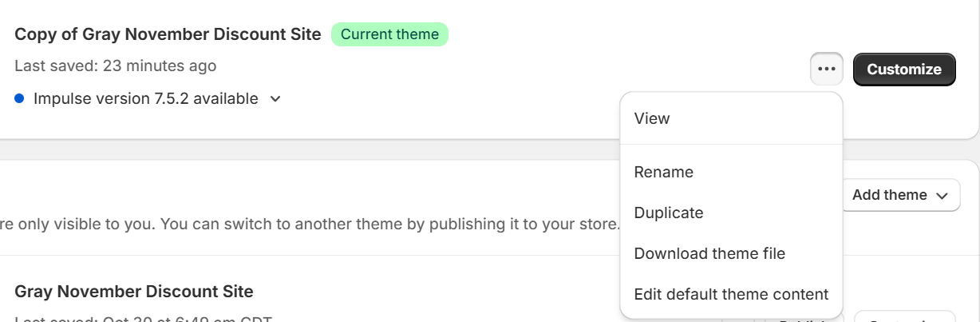Click the Copy of Gray November Discount Site title
Viewport: 980px width, 322px height.
(x=168, y=34)
